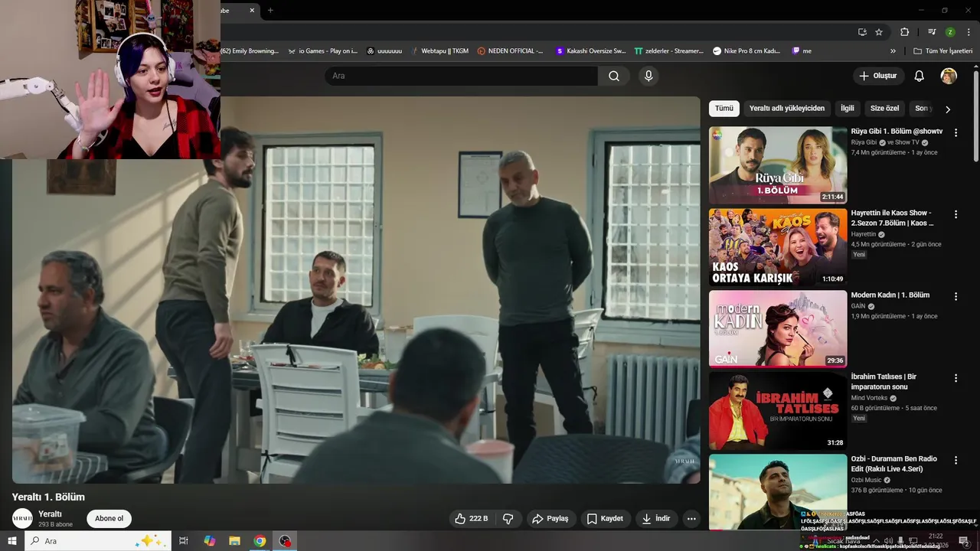Image resolution: width=980 pixels, height=551 pixels.
Task: Select the Tümü filter chip
Action: 724,109
